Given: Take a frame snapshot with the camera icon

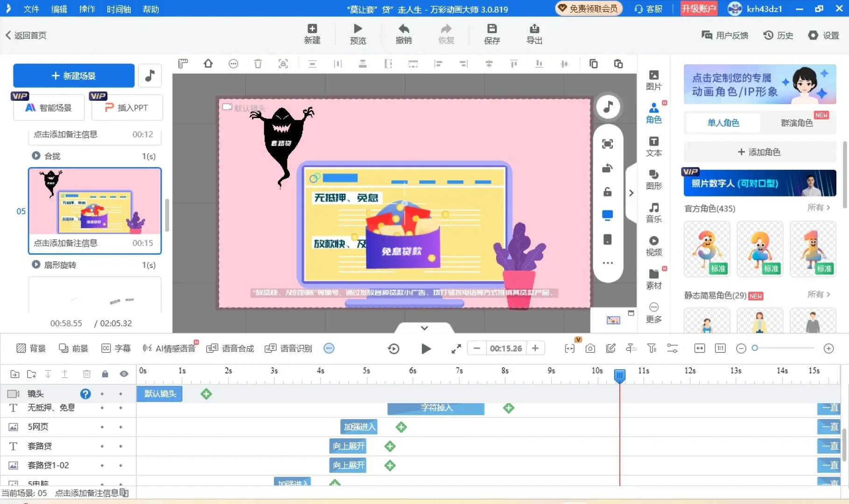Looking at the screenshot, I should tap(590, 348).
